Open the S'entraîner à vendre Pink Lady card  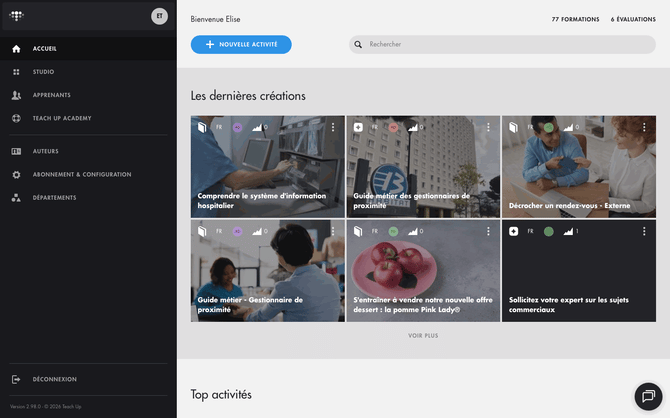[423, 271]
